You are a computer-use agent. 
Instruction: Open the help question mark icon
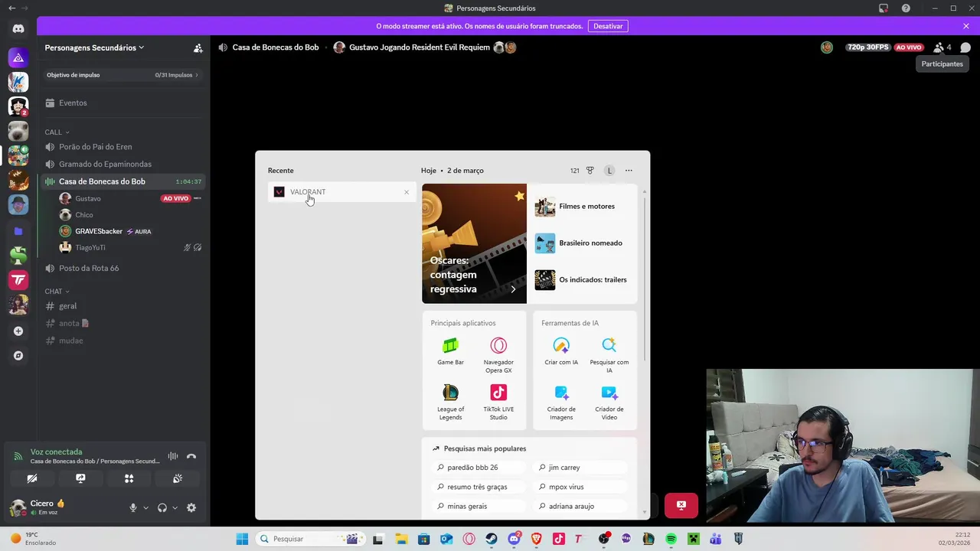906,8
